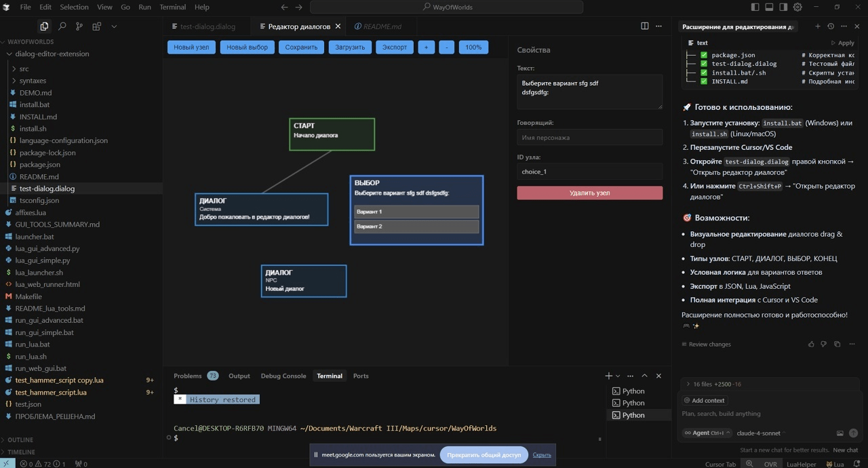Open the Selection menu
This screenshot has height=468, width=868.
point(74,7)
